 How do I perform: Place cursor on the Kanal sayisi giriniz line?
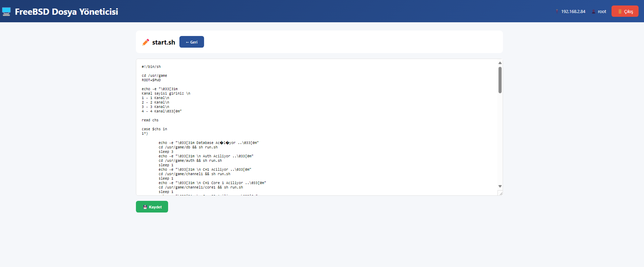166,93
